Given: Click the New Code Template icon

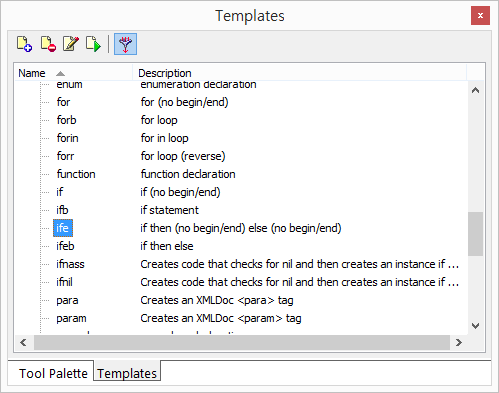Looking at the screenshot, I should coord(24,44).
